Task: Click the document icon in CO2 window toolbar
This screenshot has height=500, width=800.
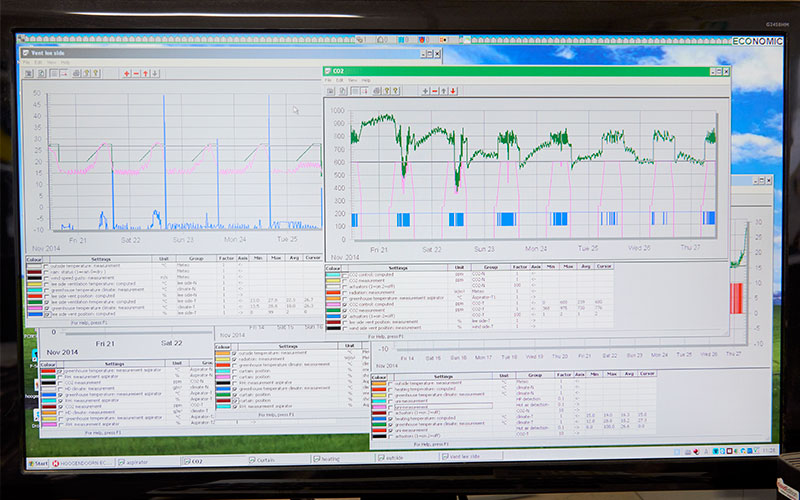Action: (x=343, y=91)
